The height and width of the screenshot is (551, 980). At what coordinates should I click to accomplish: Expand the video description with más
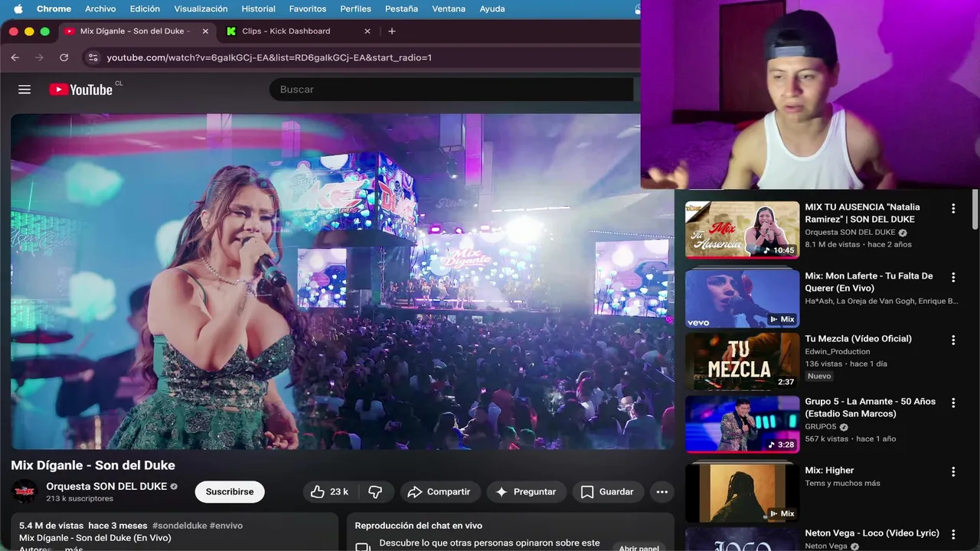click(x=74, y=549)
